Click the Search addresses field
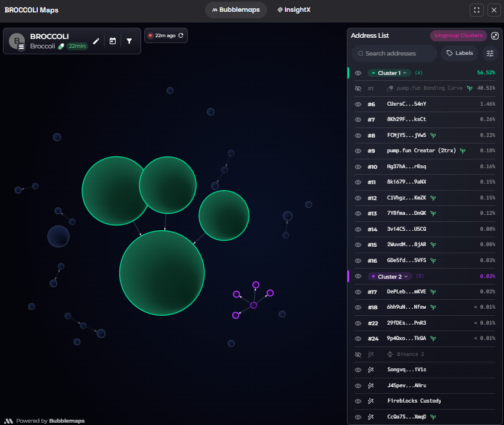This screenshot has width=504, height=425. click(x=394, y=54)
